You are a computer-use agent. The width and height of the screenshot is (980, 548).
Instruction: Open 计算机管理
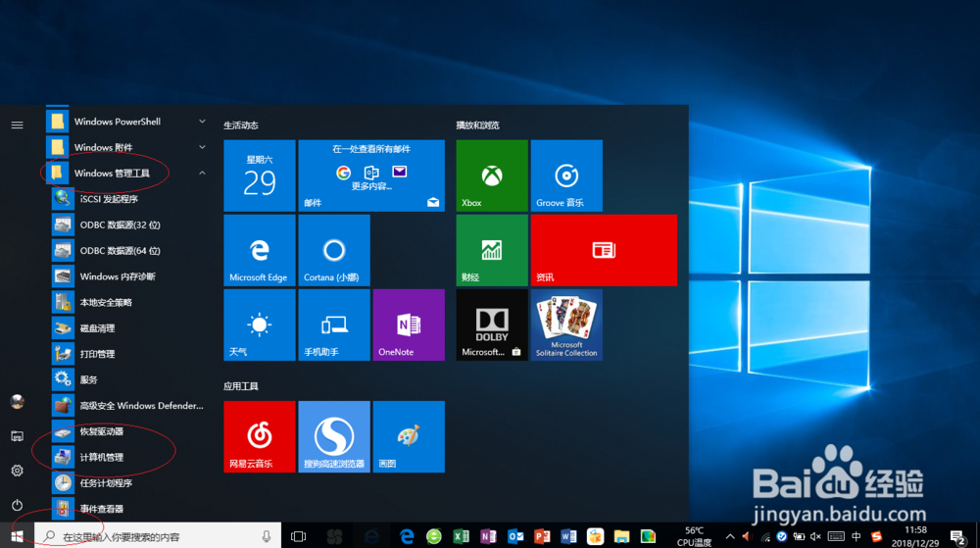click(x=127, y=458)
